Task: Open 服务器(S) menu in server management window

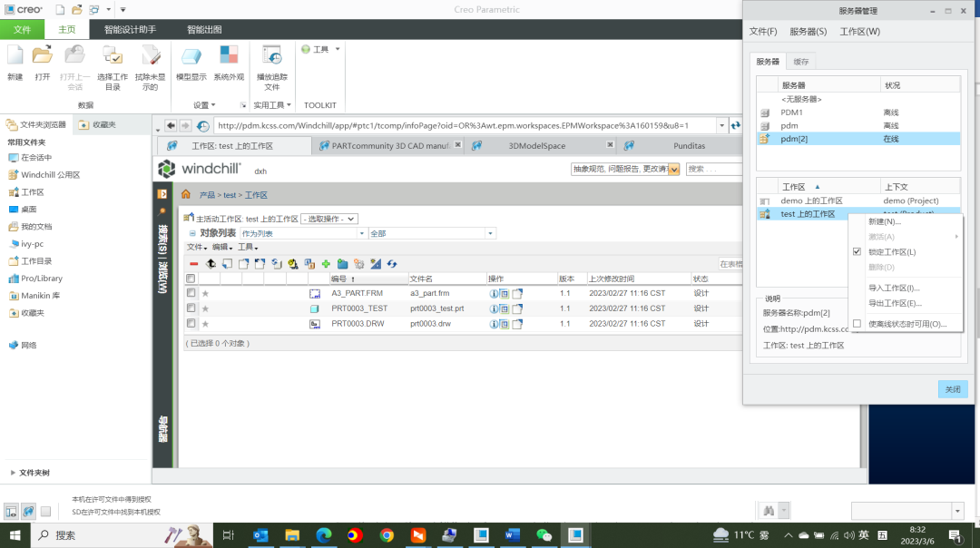Action: pyautogui.click(x=808, y=31)
